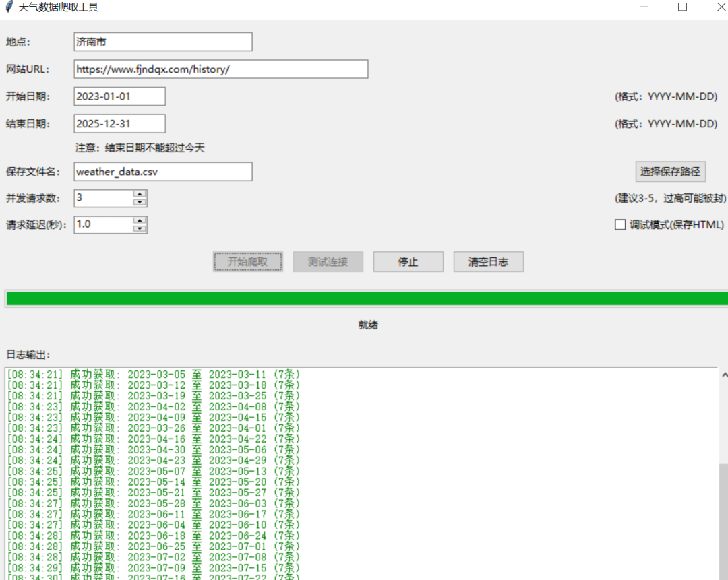The height and width of the screenshot is (580, 728).
Task: Click log line 2023-07-09 至 2023-07-15
Action: pyautogui.click(x=154, y=568)
